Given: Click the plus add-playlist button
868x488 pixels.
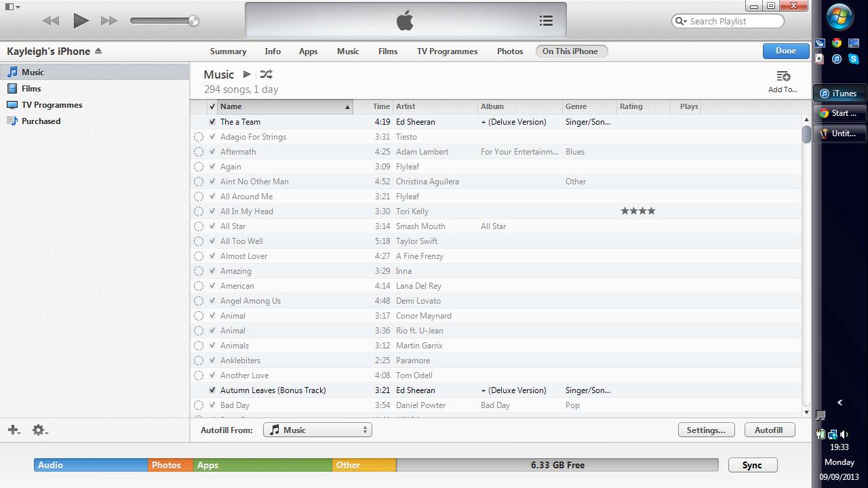Looking at the screenshot, I should [14, 430].
